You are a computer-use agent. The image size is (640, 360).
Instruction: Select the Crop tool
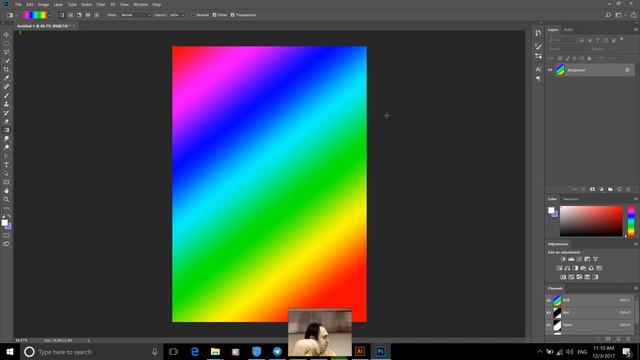[6, 69]
